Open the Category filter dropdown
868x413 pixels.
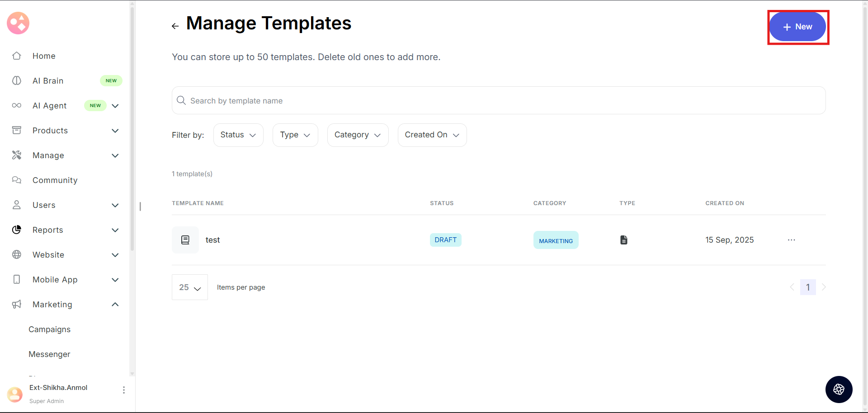point(358,135)
